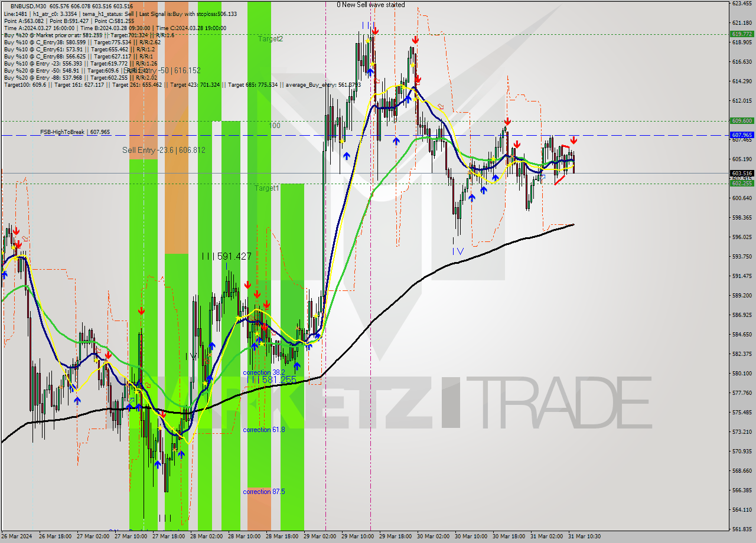The height and width of the screenshot is (543, 756).
Task: Click the green 619.772 price tag
Action: point(742,34)
